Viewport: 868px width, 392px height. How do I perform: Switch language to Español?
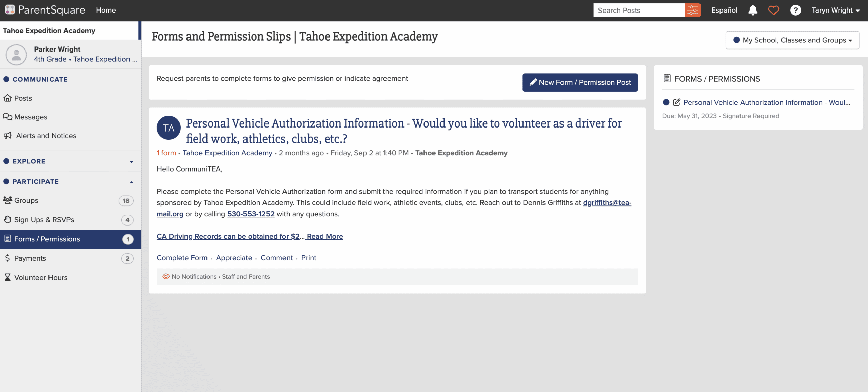click(x=724, y=10)
